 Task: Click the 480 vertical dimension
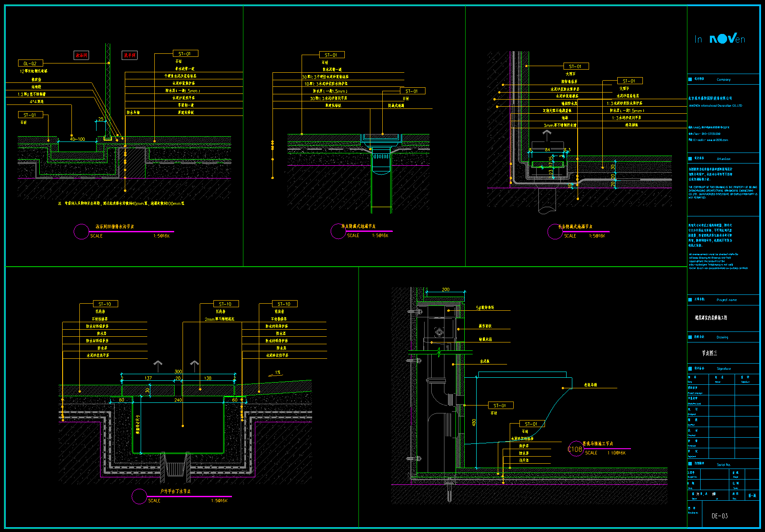point(474,422)
